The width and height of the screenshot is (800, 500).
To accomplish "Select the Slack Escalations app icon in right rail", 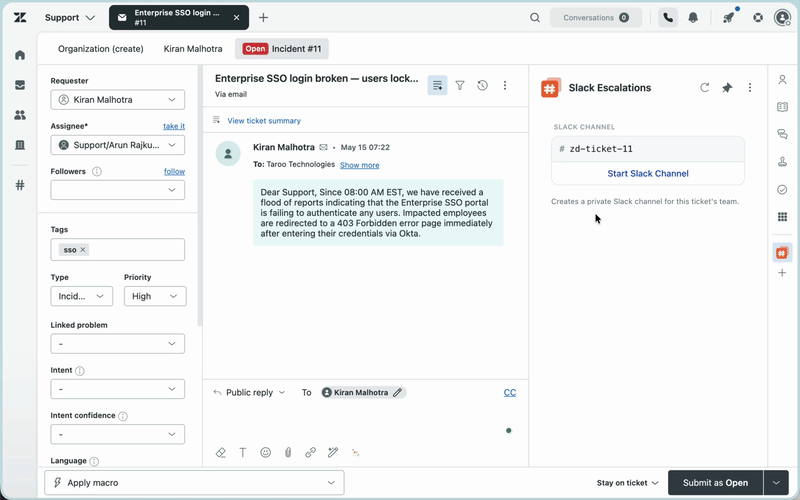I will click(x=782, y=253).
